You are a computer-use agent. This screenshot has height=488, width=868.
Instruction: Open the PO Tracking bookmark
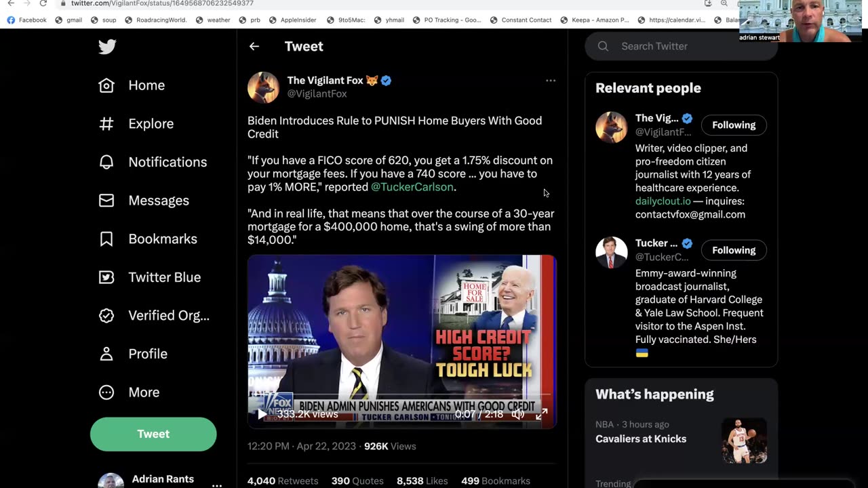click(446, 20)
